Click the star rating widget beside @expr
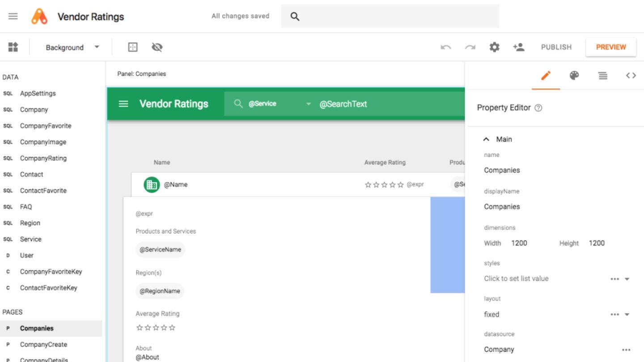Screen dimensions: 644x362 click(384, 185)
